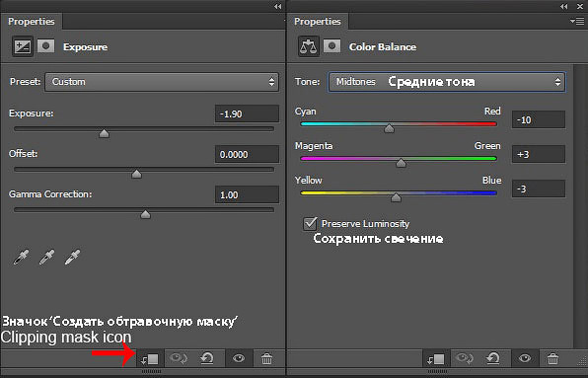This screenshot has height=378, width=588.
Task: Select Properties tab in Exposure panel
Action: point(32,22)
